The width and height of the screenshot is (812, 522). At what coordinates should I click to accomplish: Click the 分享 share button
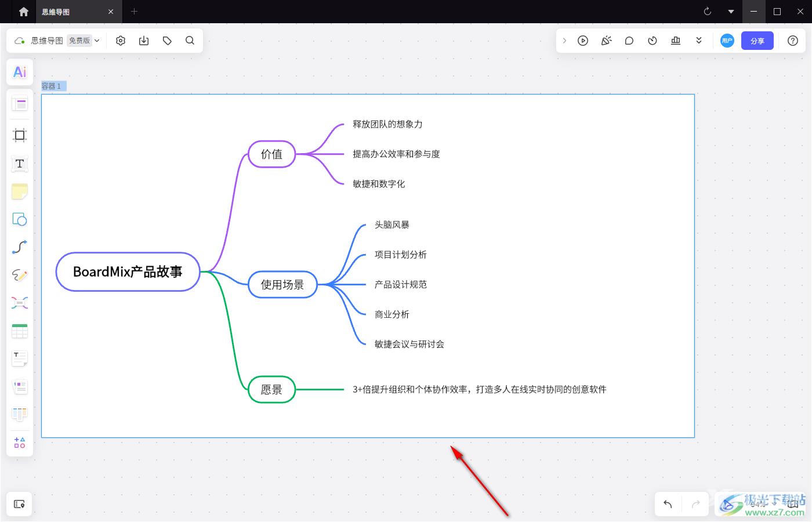[x=757, y=41]
